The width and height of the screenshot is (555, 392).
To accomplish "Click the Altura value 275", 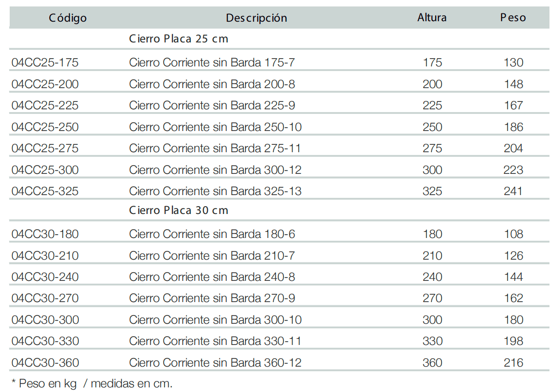I will [432, 148].
